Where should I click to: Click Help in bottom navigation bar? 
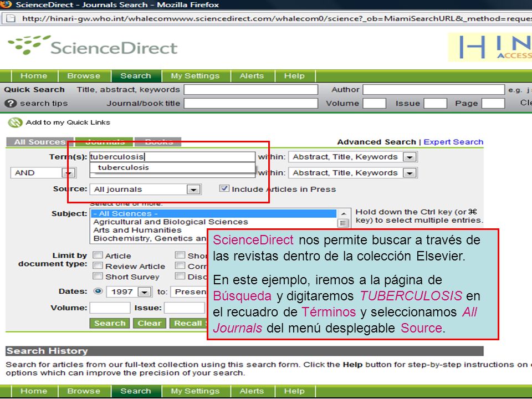tap(294, 391)
